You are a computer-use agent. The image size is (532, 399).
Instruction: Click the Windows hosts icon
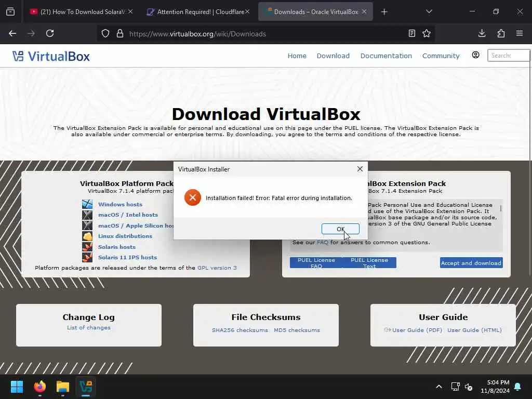[87, 204]
